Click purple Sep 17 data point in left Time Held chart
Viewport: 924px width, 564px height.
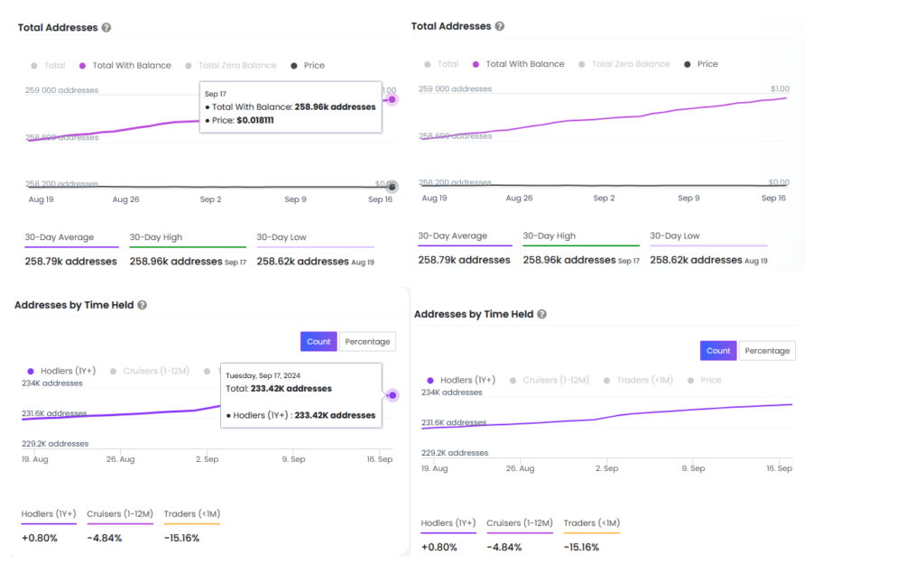pos(393,395)
